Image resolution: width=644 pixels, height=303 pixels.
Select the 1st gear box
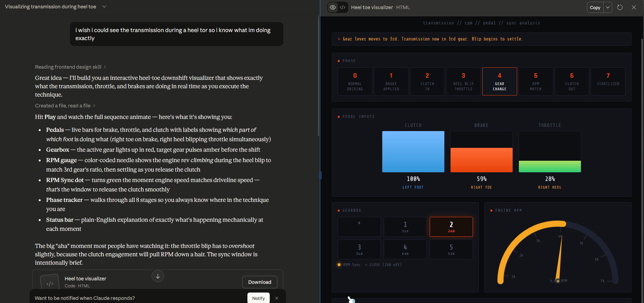pyautogui.click(x=405, y=227)
